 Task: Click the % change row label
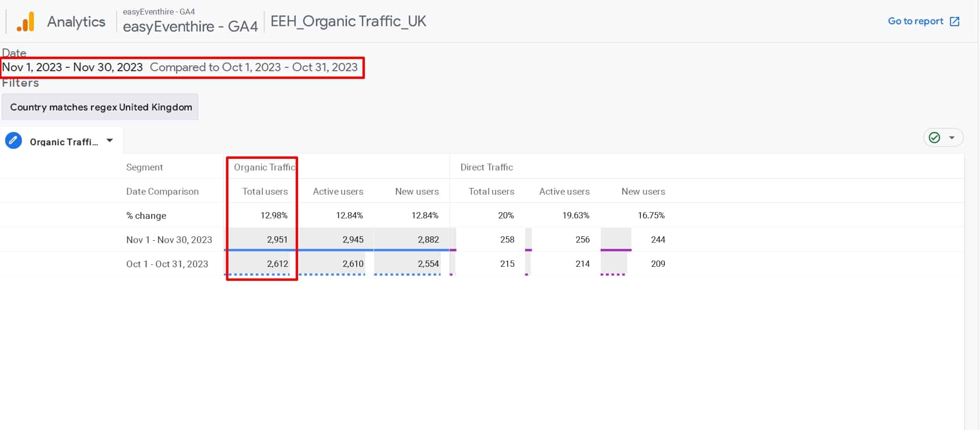click(x=146, y=215)
